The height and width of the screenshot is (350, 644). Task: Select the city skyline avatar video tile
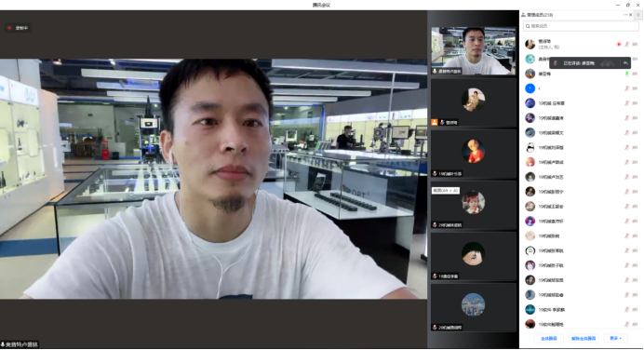[x=473, y=307]
